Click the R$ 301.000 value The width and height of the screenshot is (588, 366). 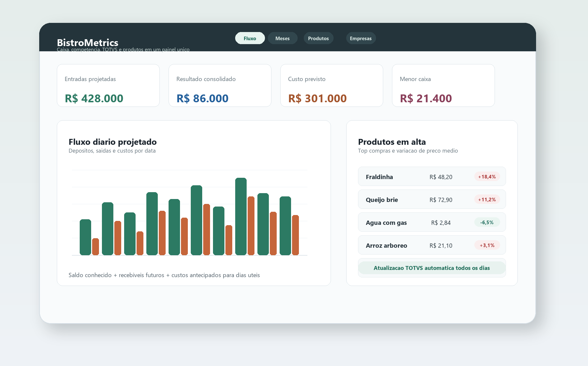pos(318,98)
